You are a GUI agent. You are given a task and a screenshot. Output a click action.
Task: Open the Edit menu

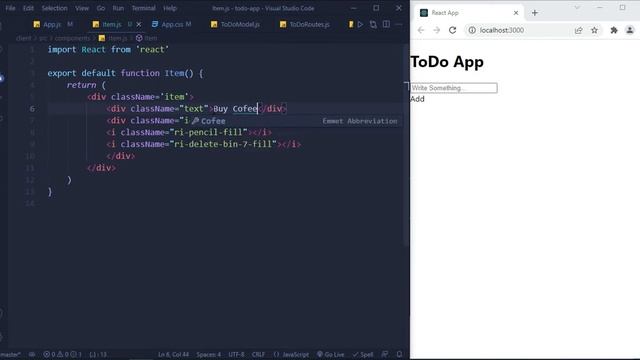tap(28, 8)
